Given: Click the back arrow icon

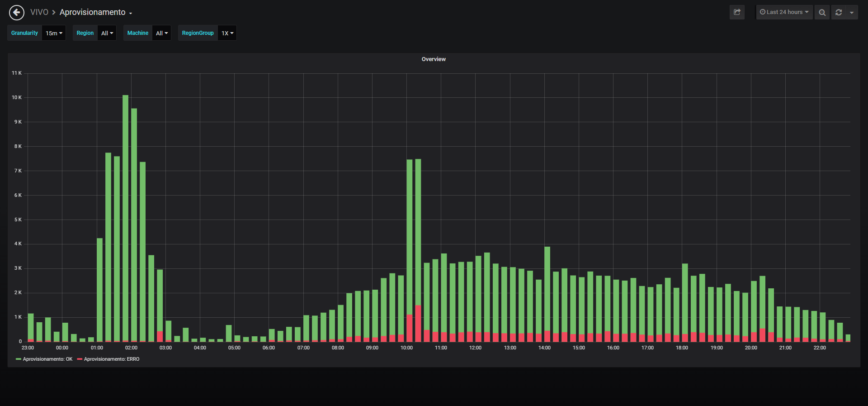Looking at the screenshot, I should pyautogui.click(x=17, y=13).
